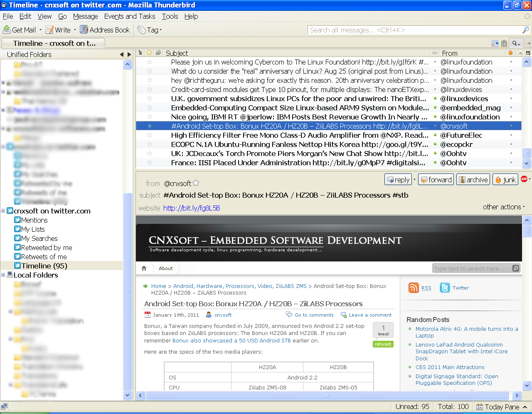Click the Twitter bird icon on webpage
This screenshot has width=532, height=414.
(x=445, y=288)
